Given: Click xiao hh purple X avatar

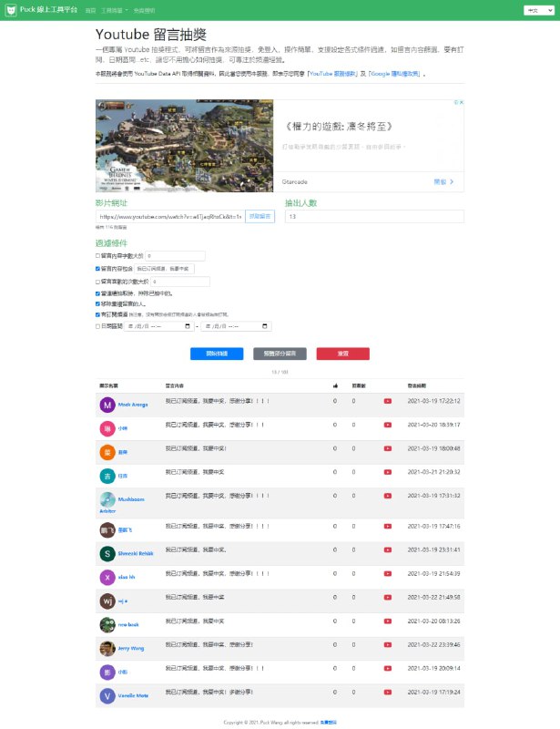Looking at the screenshot, I should pos(107,578).
